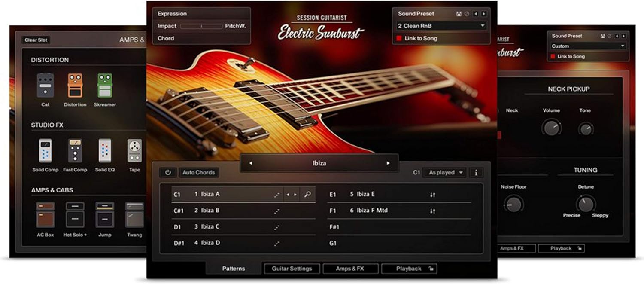The width and height of the screenshot is (644, 284).
Task: Select the Cat distortion pedal
Action: click(45, 86)
